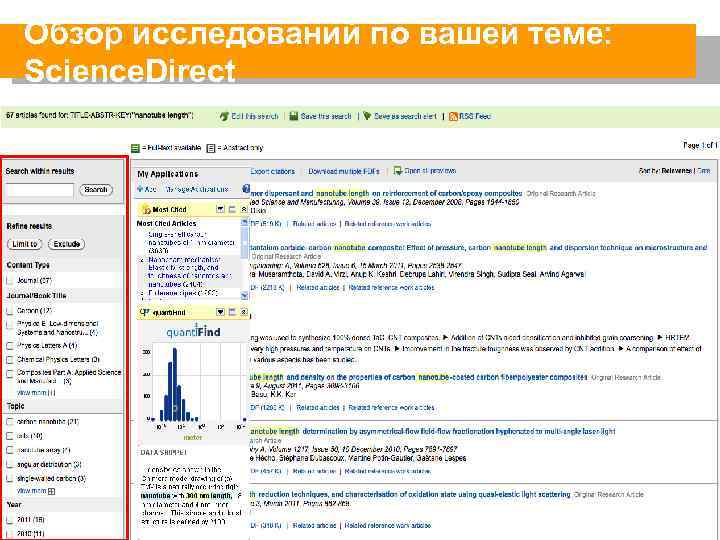Click the Search within results text field
The width and height of the screenshot is (720, 540).
[x=40, y=190]
